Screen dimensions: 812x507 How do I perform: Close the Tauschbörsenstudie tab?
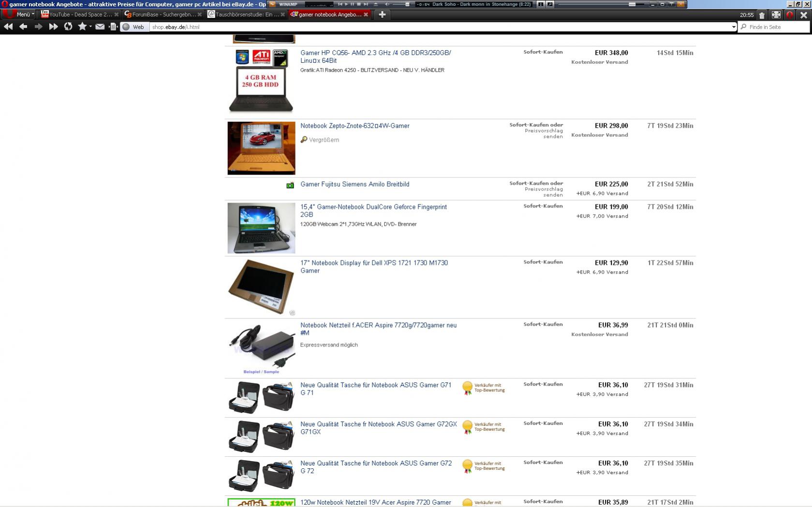(283, 14)
